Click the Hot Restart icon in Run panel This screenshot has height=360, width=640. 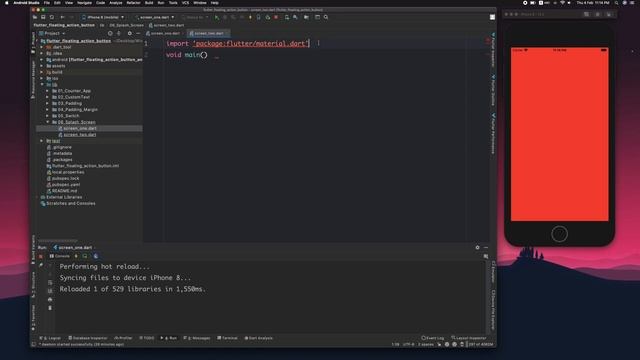(x=85, y=256)
